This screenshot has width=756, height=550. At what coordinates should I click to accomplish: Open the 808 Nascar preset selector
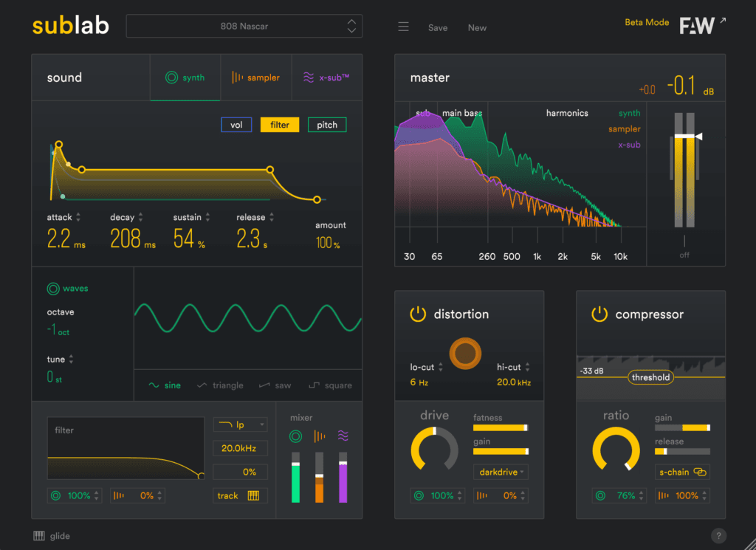pos(244,27)
